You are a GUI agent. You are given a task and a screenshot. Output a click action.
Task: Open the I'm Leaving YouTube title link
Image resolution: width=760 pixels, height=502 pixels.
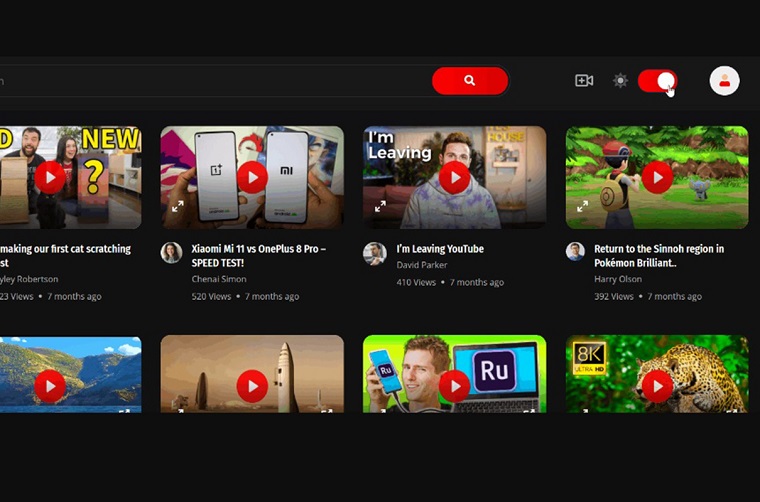click(x=440, y=249)
